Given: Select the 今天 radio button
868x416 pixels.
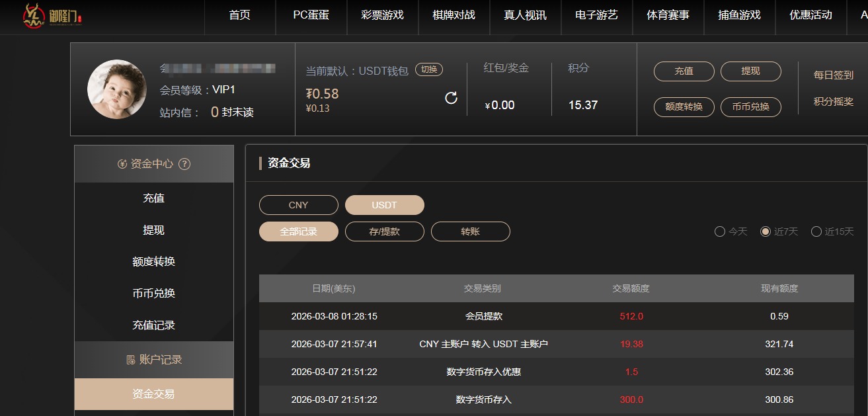Looking at the screenshot, I should point(719,231).
